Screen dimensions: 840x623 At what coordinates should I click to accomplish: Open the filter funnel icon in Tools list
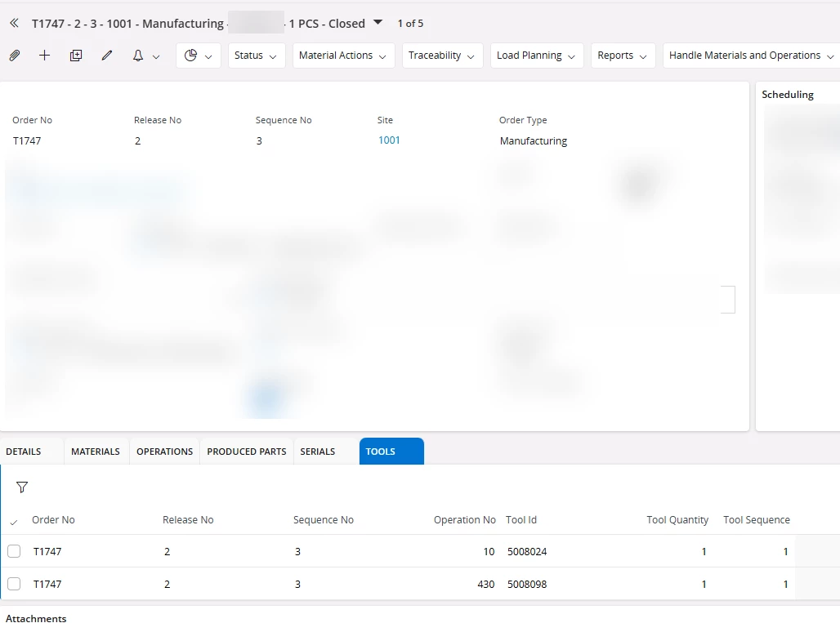pyautogui.click(x=22, y=487)
